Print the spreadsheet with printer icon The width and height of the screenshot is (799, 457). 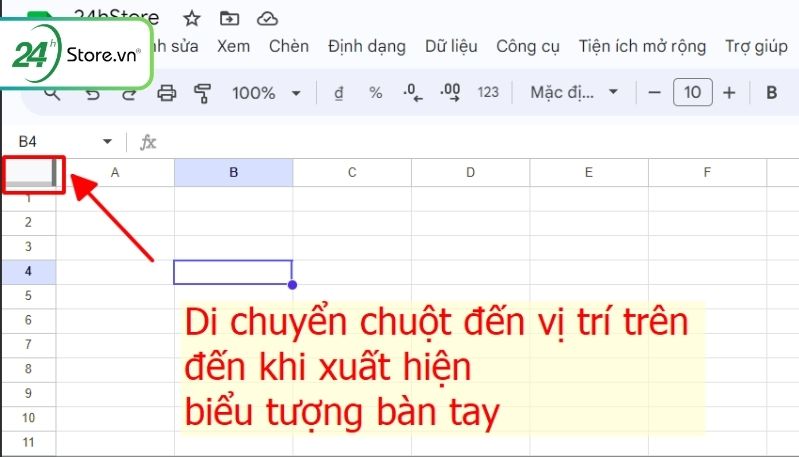click(x=167, y=93)
